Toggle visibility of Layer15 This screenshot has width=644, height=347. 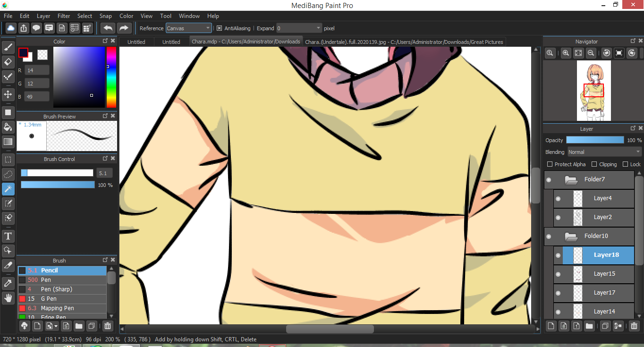click(x=558, y=274)
